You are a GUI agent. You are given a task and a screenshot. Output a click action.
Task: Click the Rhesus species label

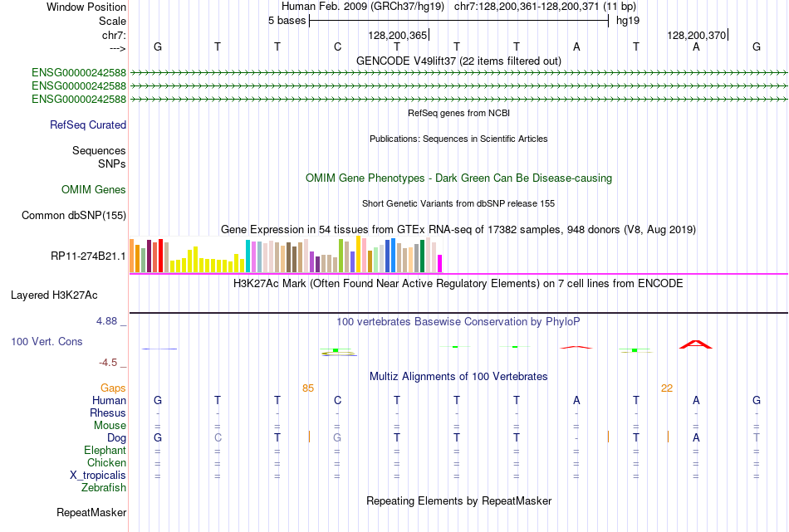pos(108,412)
